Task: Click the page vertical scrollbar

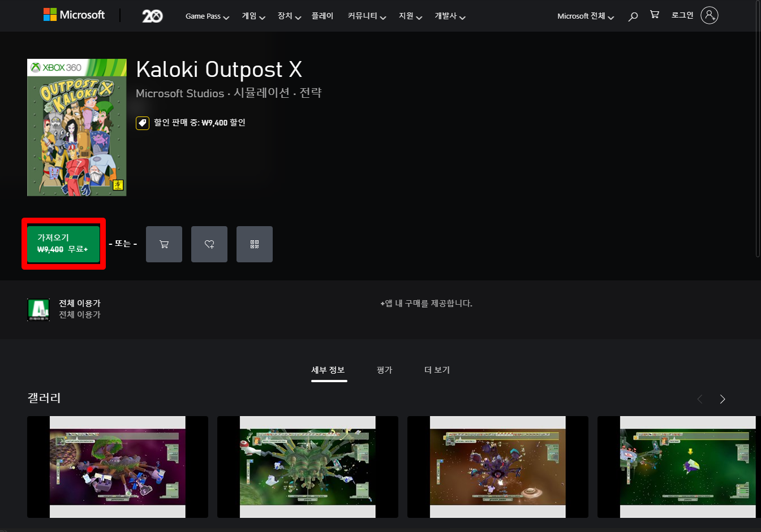Action: coord(759,130)
